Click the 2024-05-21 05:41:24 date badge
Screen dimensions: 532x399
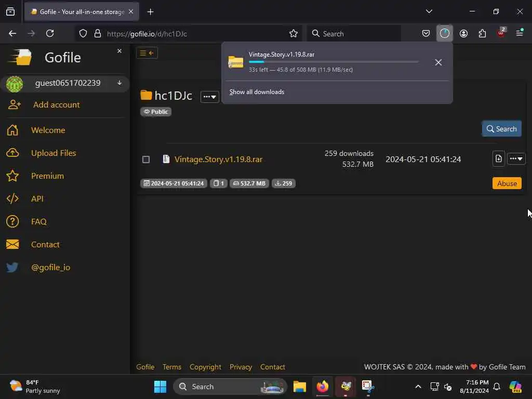click(x=174, y=183)
